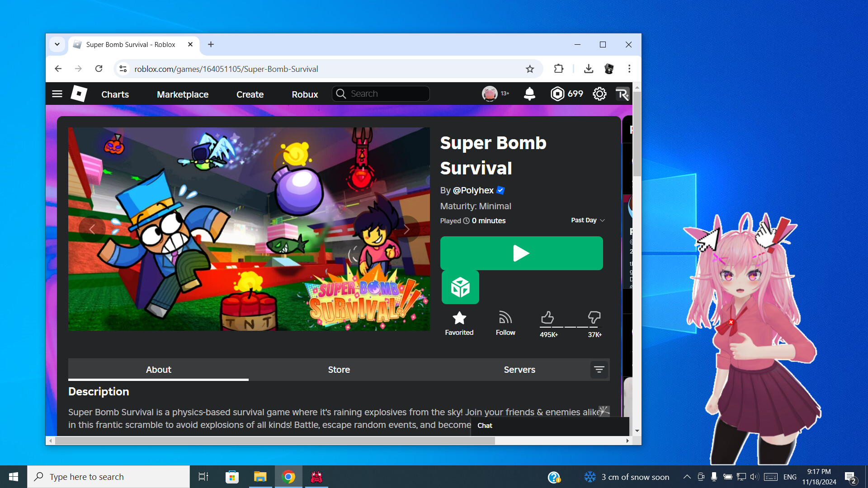Click the Roblox home logo
The image size is (868, 488).
point(78,94)
